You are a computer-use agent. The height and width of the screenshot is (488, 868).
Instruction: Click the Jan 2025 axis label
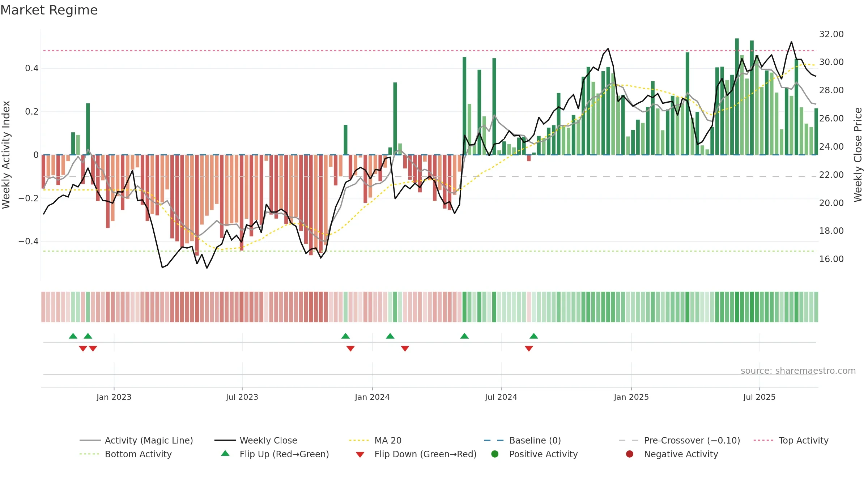coord(631,397)
